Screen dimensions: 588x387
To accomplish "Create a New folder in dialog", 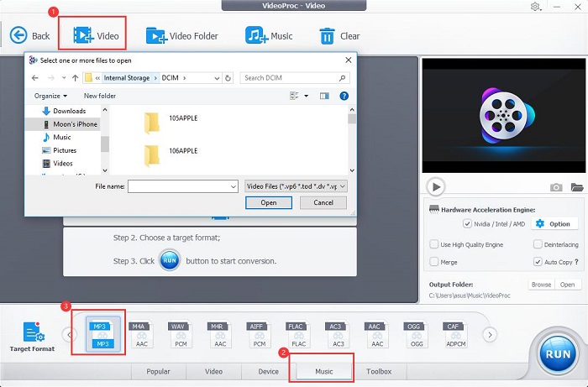I will point(100,96).
